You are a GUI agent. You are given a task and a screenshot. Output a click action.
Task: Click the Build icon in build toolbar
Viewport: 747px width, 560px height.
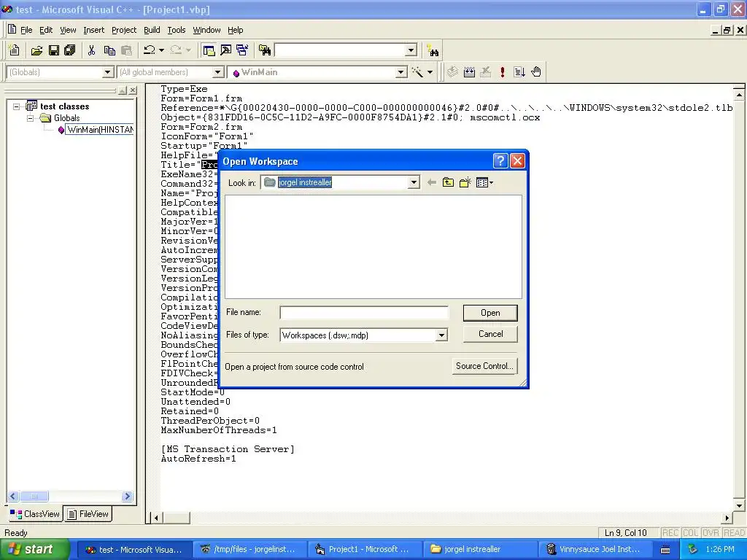(x=469, y=72)
